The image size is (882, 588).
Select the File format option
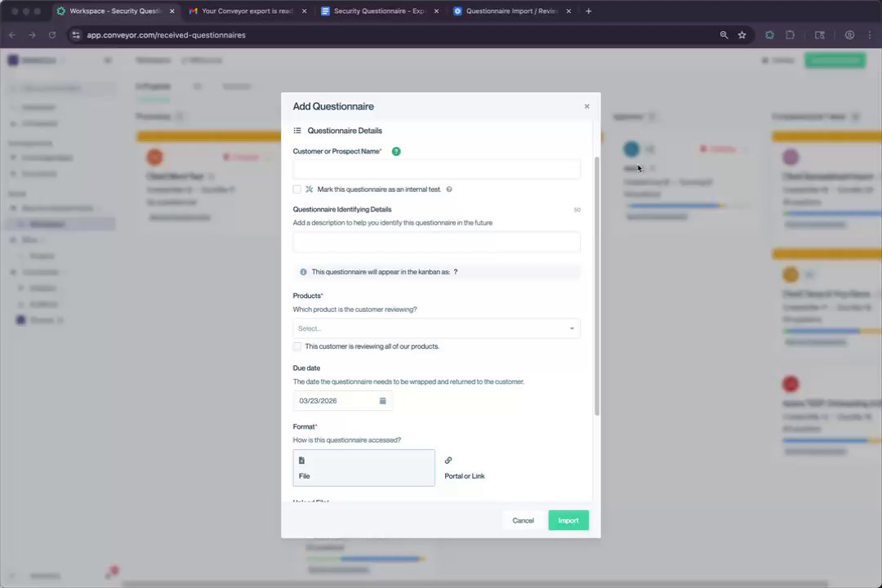[x=364, y=468]
